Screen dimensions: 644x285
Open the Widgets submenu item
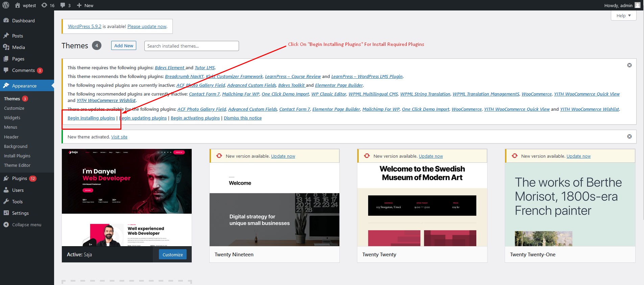(12, 118)
